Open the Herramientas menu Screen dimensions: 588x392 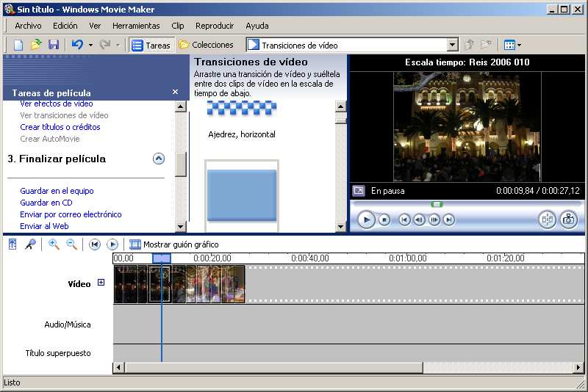pyautogui.click(x=136, y=26)
